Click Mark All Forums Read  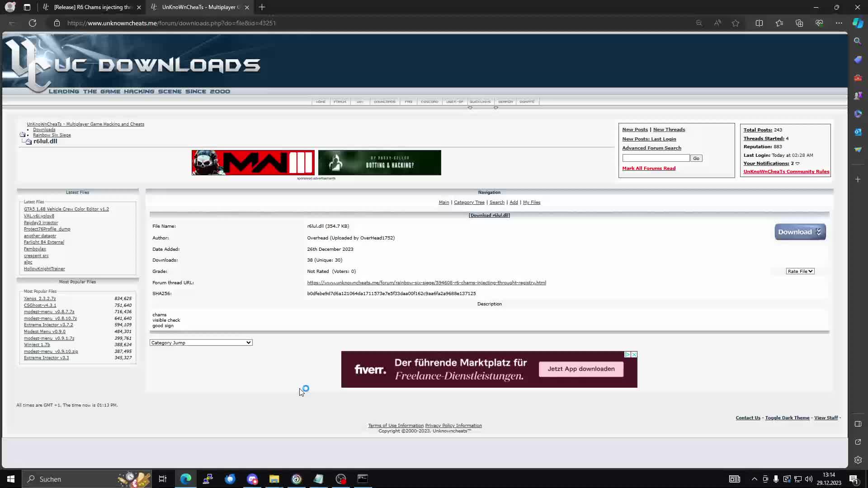pyautogui.click(x=649, y=168)
